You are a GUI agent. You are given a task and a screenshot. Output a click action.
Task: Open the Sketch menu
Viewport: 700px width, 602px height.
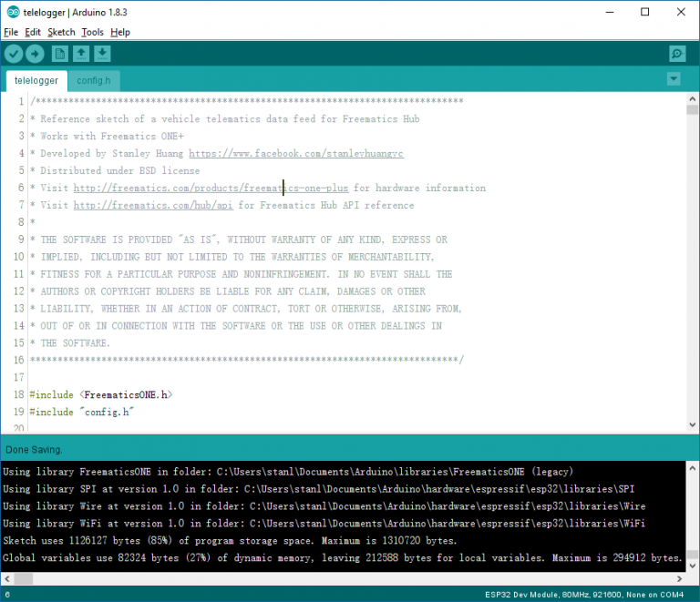[x=61, y=32]
